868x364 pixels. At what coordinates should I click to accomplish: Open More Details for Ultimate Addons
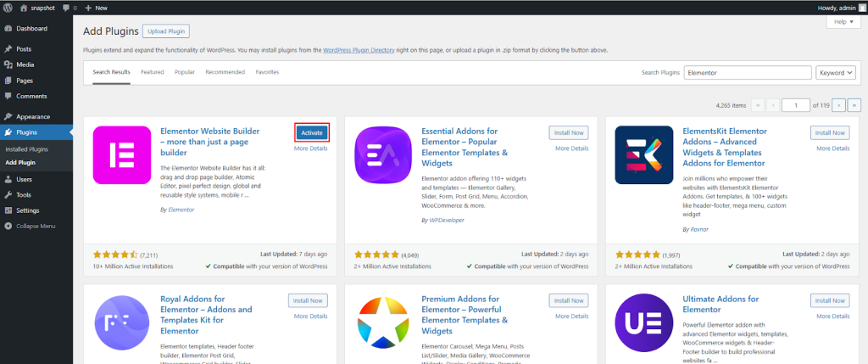(x=833, y=316)
